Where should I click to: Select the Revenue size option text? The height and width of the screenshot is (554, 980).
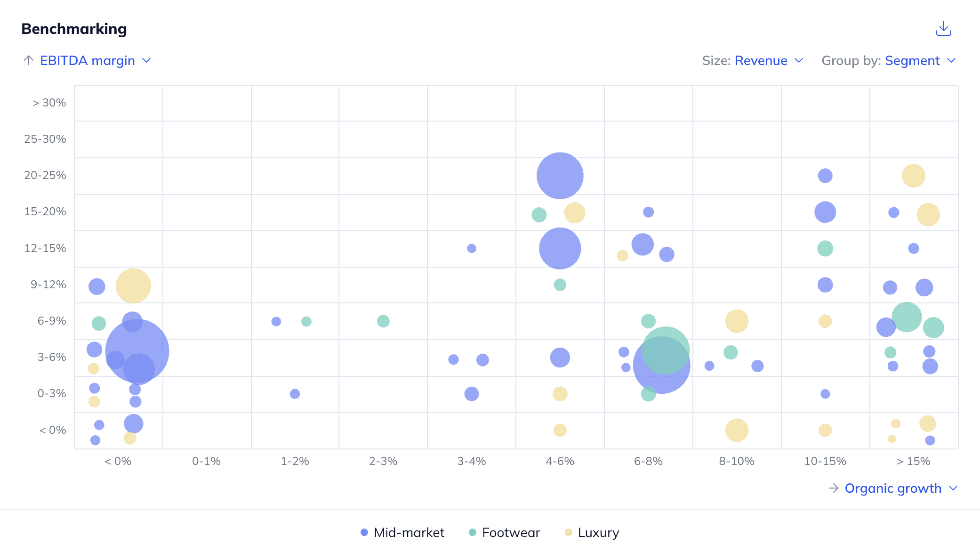[x=761, y=60]
